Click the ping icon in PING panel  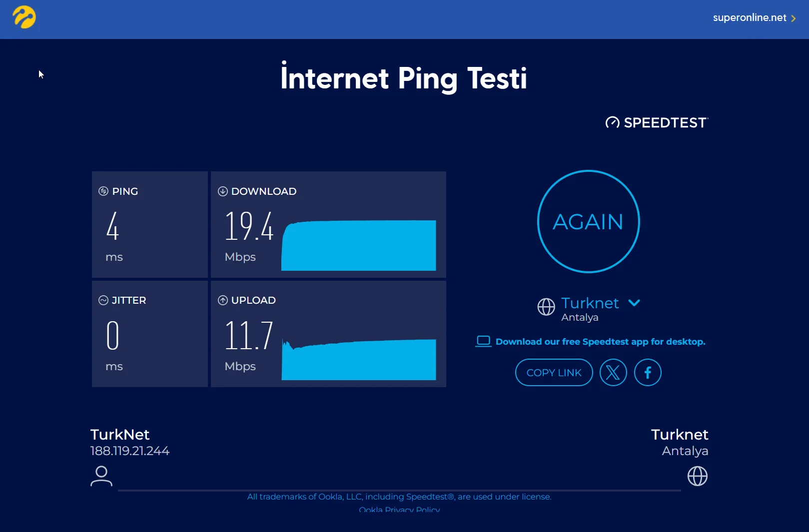coord(103,191)
